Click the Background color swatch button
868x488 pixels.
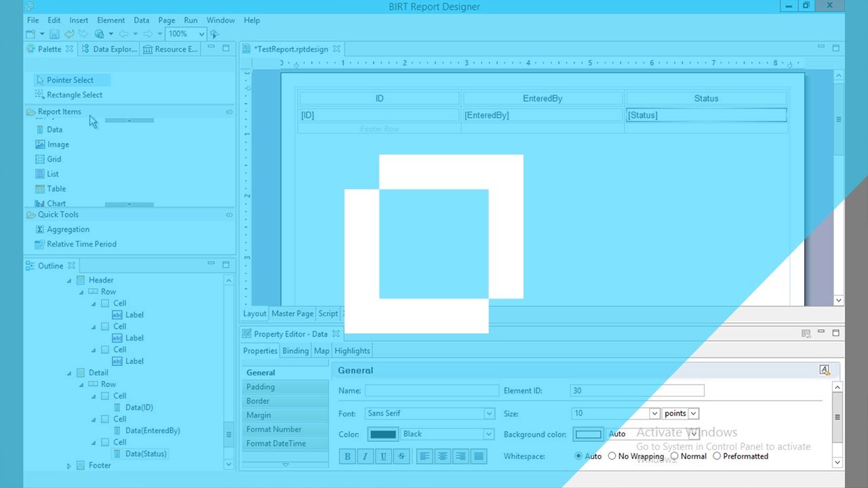click(588, 434)
